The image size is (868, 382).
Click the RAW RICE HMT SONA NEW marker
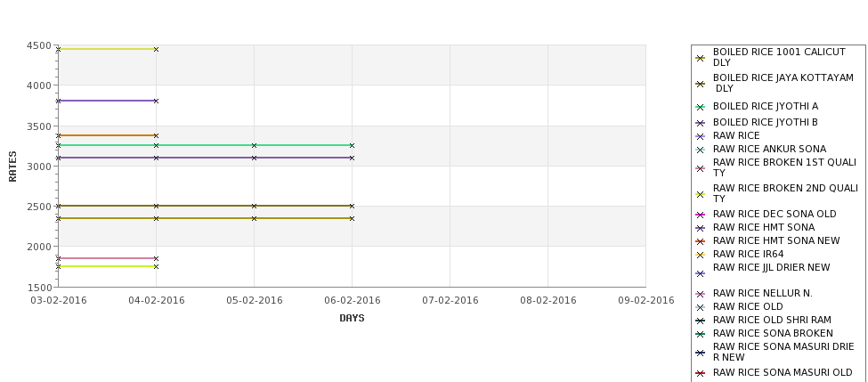click(701, 241)
